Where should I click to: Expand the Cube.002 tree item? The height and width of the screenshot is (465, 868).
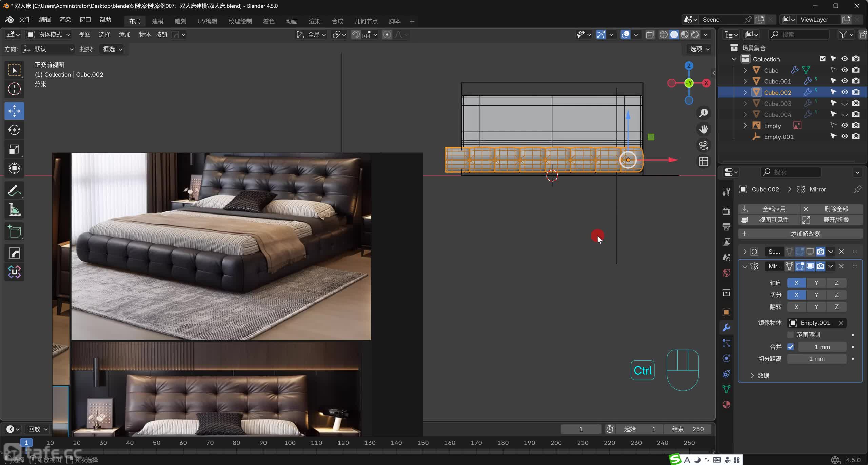click(x=745, y=92)
